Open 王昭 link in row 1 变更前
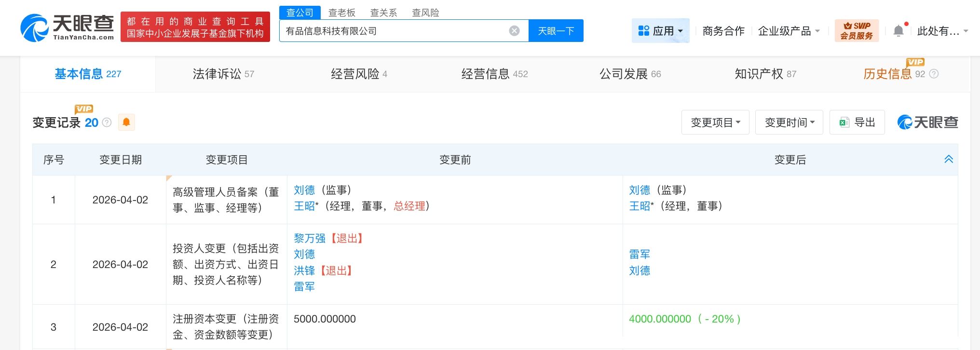Image resolution: width=980 pixels, height=350 pixels. [x=304, y=206]
